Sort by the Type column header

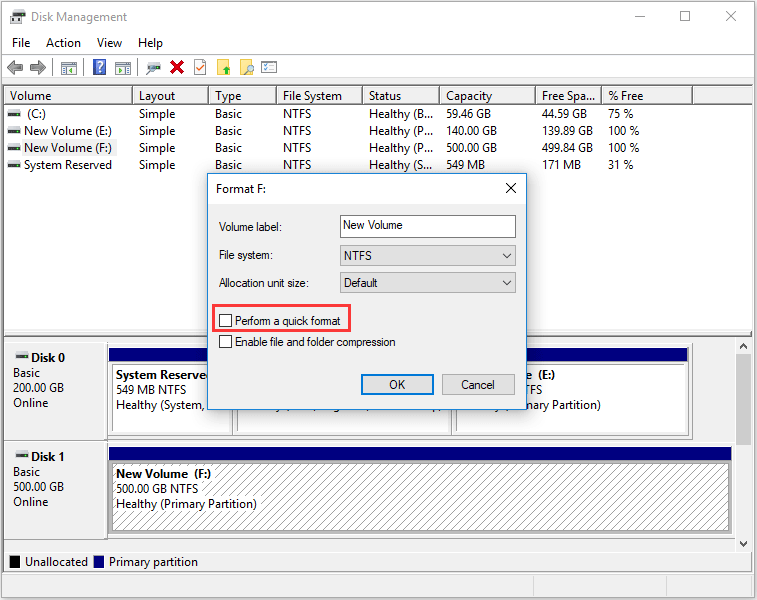pos(242,96)
